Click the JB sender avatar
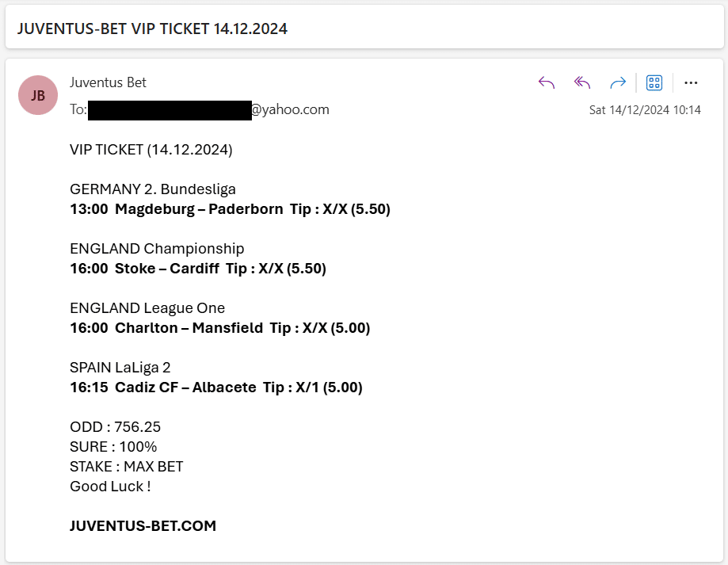Viewport: 728px width, 565px height. tap(38, 95)
